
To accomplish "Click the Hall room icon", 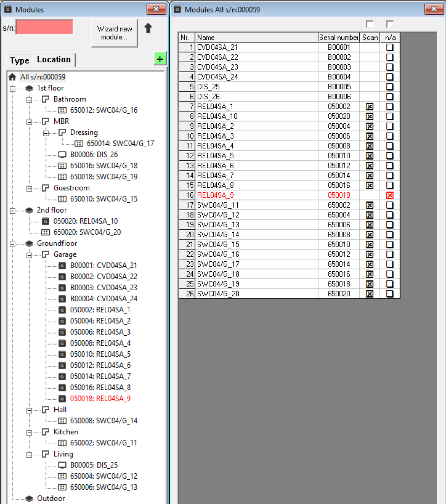I will pyautogui.click(x=45, y=410).
